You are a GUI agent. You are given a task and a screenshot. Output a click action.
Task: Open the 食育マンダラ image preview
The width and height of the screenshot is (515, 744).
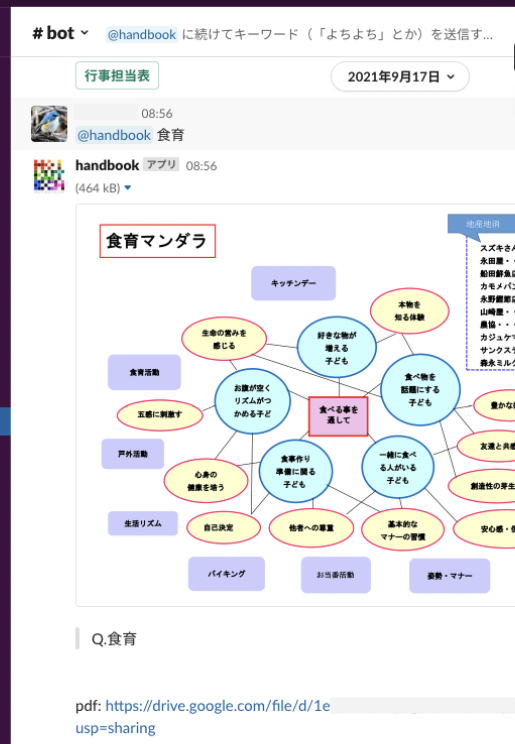pos(295,405)
